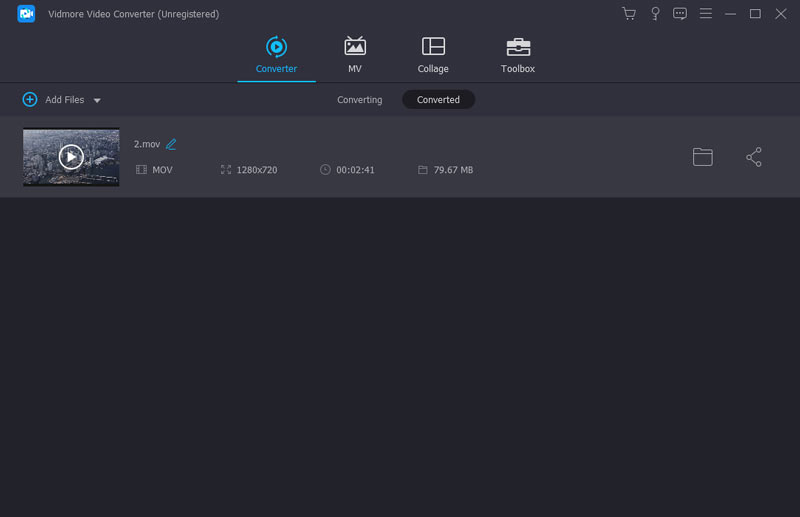Screen dimensions: 800x517
Task: Click the 1280x720 resolution value
Action: coord(257,170)
